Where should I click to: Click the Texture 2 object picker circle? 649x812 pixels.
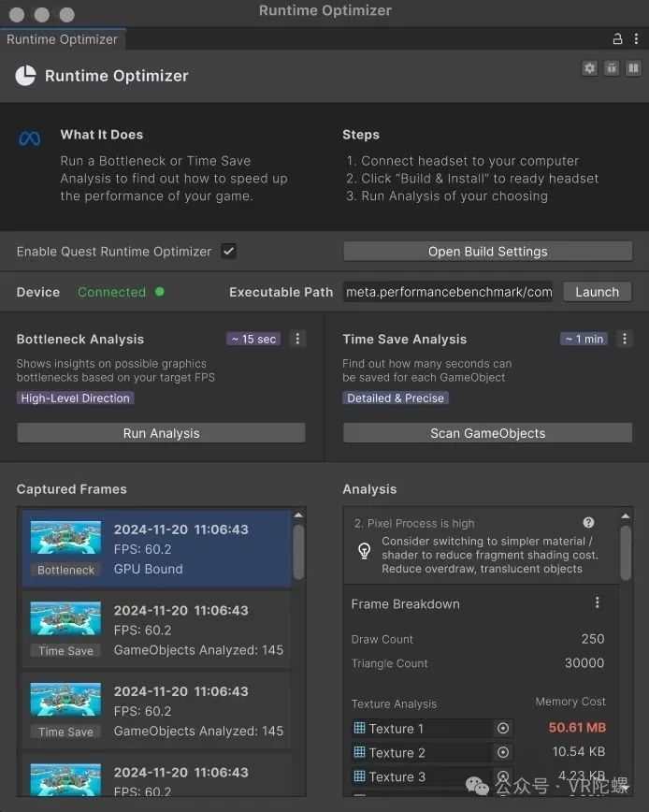coord(502,752)
